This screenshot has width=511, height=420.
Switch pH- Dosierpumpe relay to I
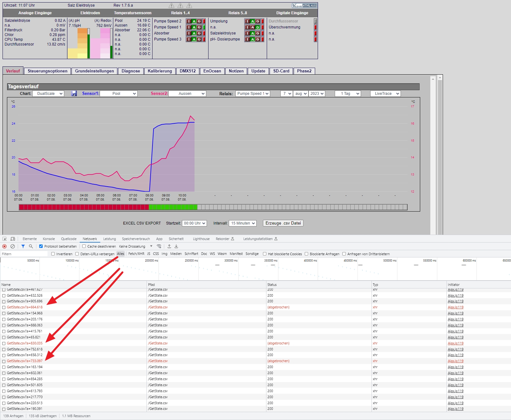coord(247,39)
